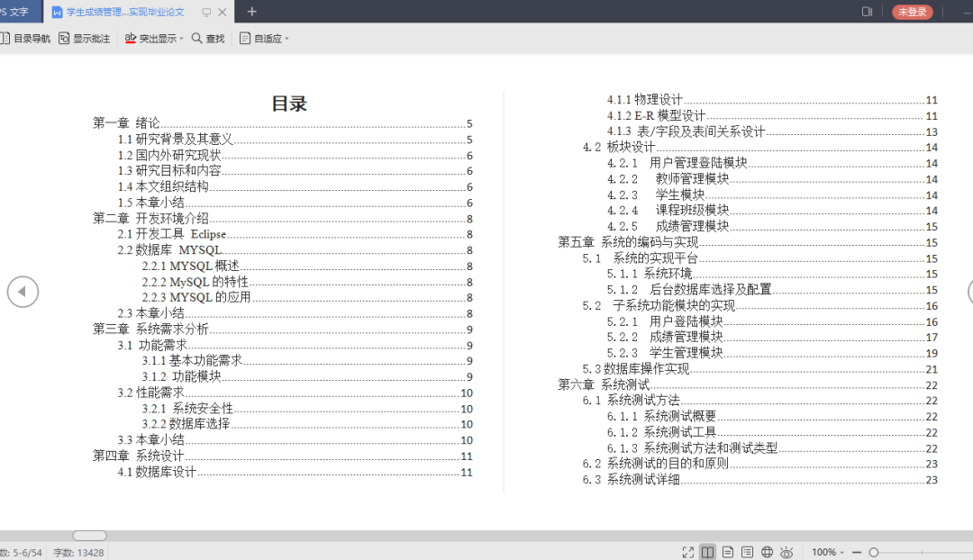Click the zoom out minus button
Image resolution: width=973 pixels, height=560 pixels.
coord(857,552)
